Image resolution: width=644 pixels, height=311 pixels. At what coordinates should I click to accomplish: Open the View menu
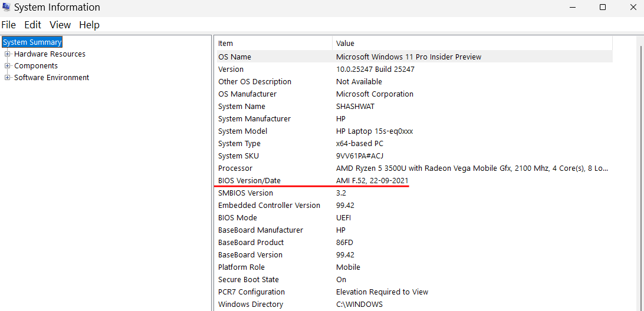pos(60,25)
